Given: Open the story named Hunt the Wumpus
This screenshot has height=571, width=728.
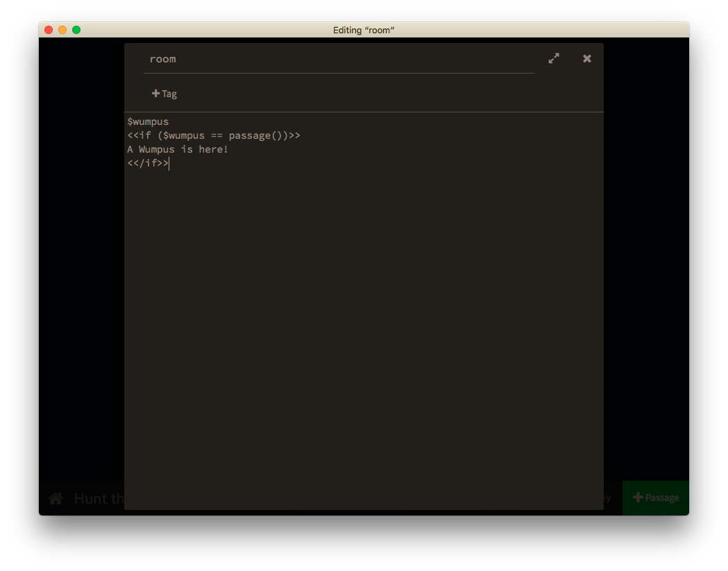Looking at the screenshot, I should click(97, 497).
